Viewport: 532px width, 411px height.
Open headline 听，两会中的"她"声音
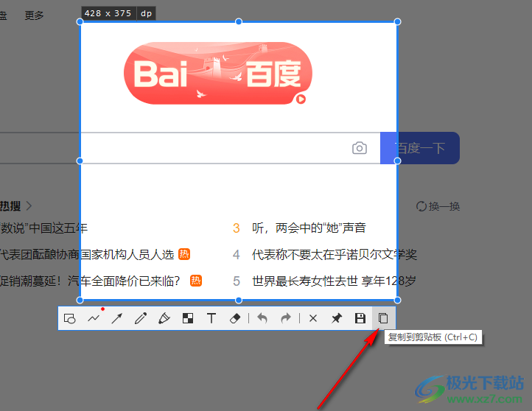[x=309, y=228]
